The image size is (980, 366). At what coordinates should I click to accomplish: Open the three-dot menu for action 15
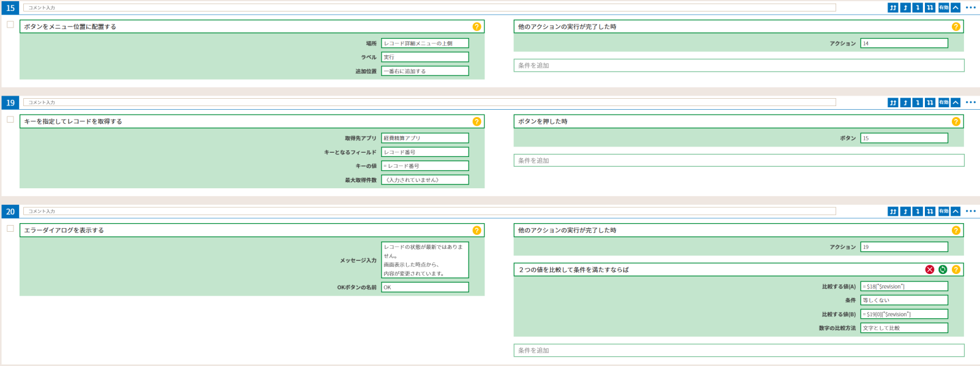point(971,8)
